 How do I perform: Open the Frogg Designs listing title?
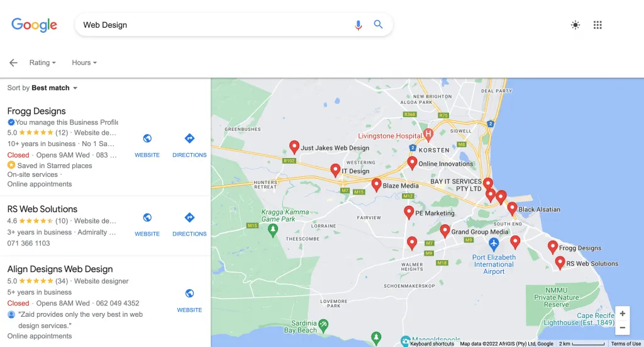[x=36, y=111]
